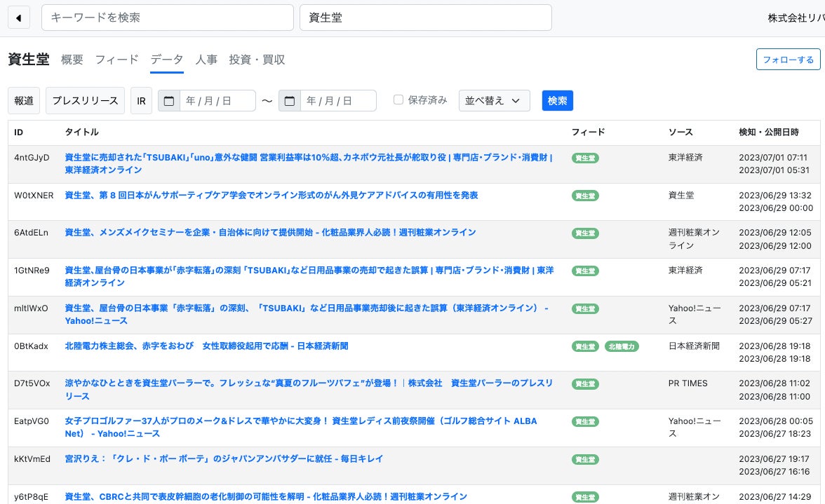Open the 投資・買収 tab

point(257,60)
